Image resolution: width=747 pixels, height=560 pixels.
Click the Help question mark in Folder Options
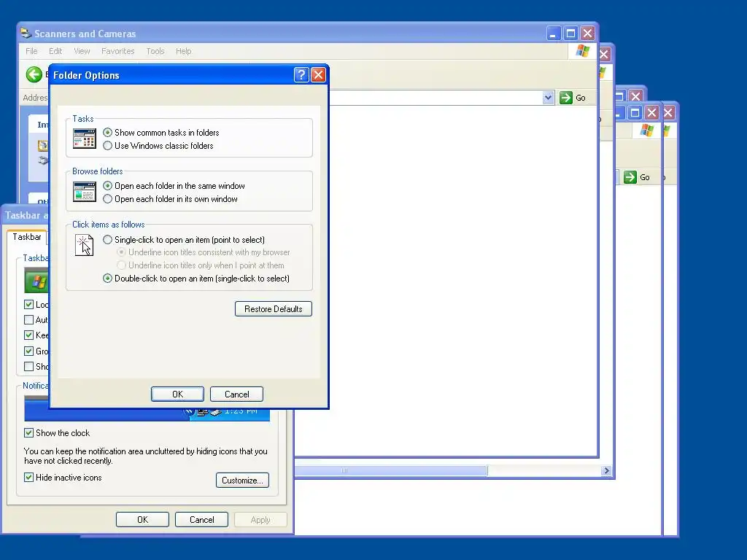coord(301,75)
